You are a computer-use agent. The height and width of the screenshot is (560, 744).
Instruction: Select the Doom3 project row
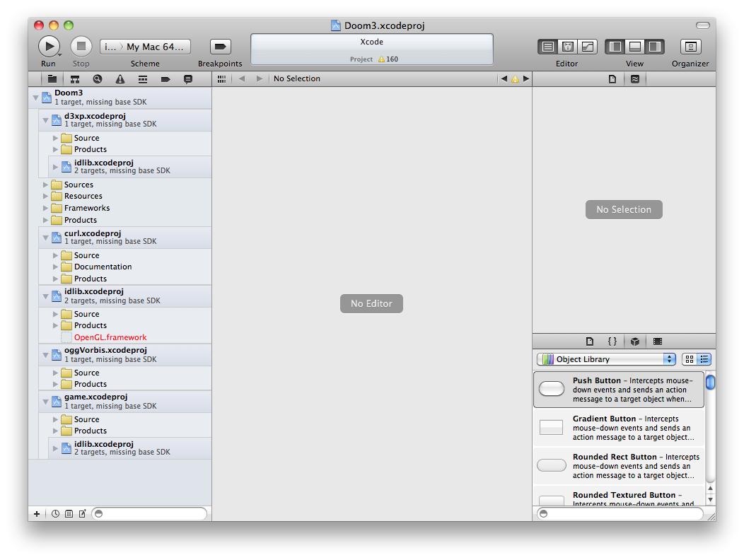pos(120,98)
